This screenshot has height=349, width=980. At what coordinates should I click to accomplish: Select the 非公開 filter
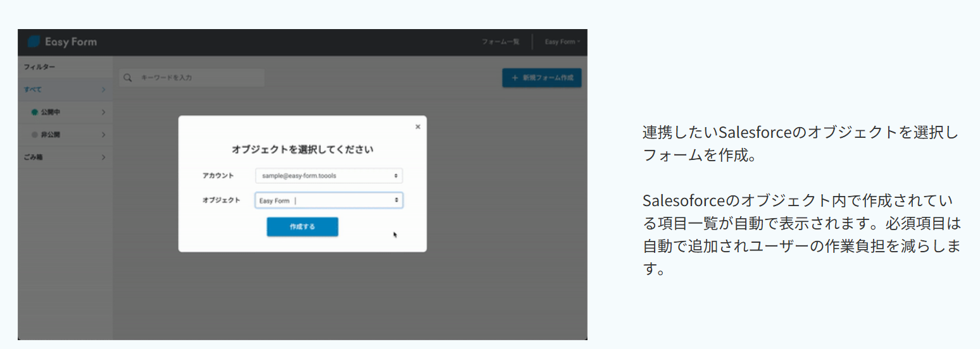tap(65, 135)
